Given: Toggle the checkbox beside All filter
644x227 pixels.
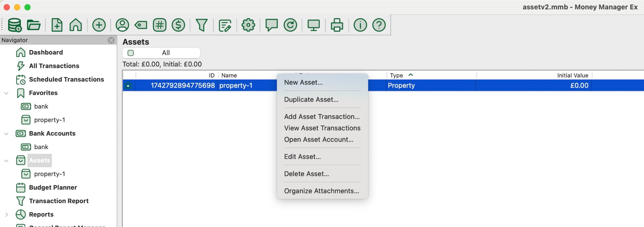Looking at the screenshot, I should coord(131,53).
